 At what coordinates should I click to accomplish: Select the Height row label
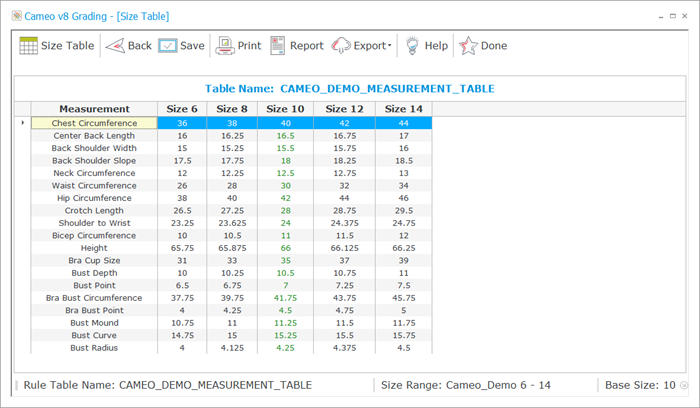point(94,248)
